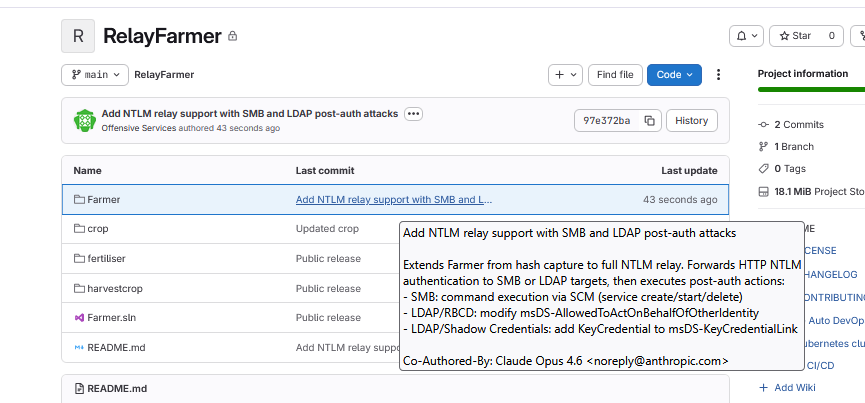865x403 pixels.
Task: Click the Visual Studio icon for Farmer.sln
Action: coord(79,318)
